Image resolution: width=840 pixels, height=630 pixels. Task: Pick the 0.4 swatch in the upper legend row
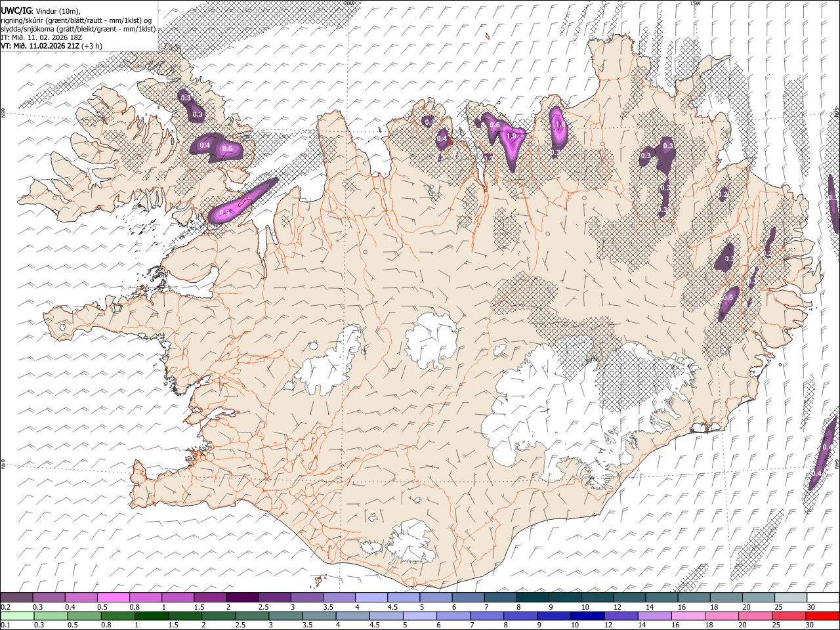click(x=81, y=598)
